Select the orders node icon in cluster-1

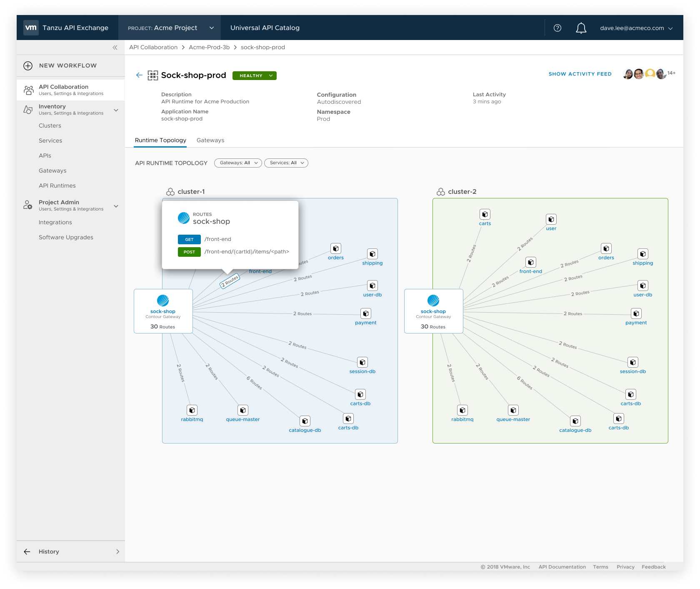click(x=336, y=248)
